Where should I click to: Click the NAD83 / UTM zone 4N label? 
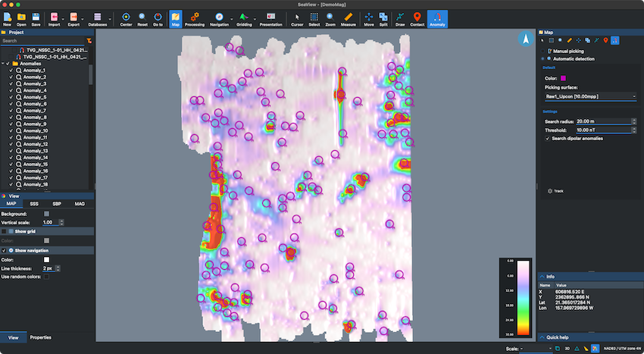(622, 349)
